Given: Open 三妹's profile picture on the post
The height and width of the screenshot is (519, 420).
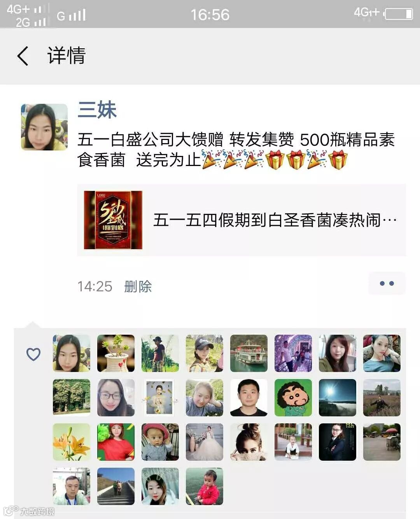Looking at the screenshot, I should pyautogui.click(x=44, y=127).
